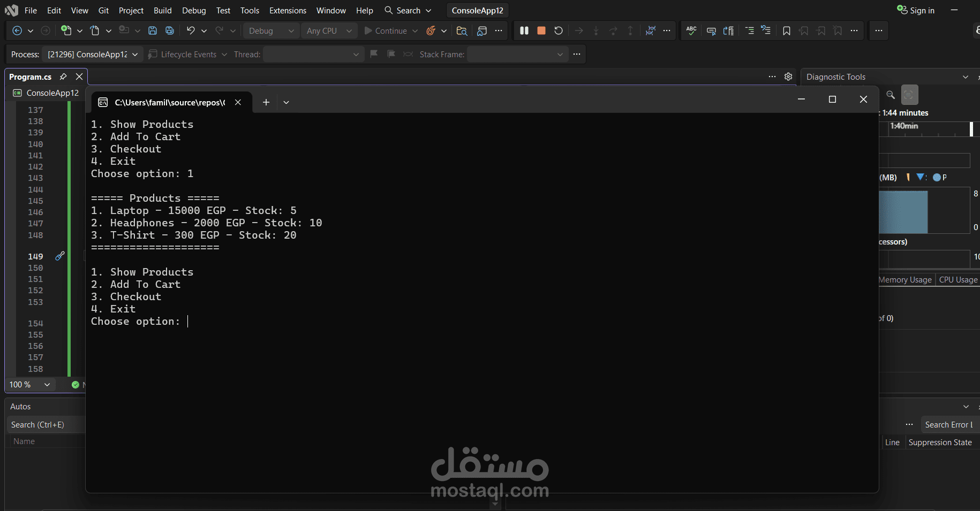This screenshot has width=980, height=511.
Task: Click the Name column header in Autos
Action: pyautogui.click(x=24, y=441)
